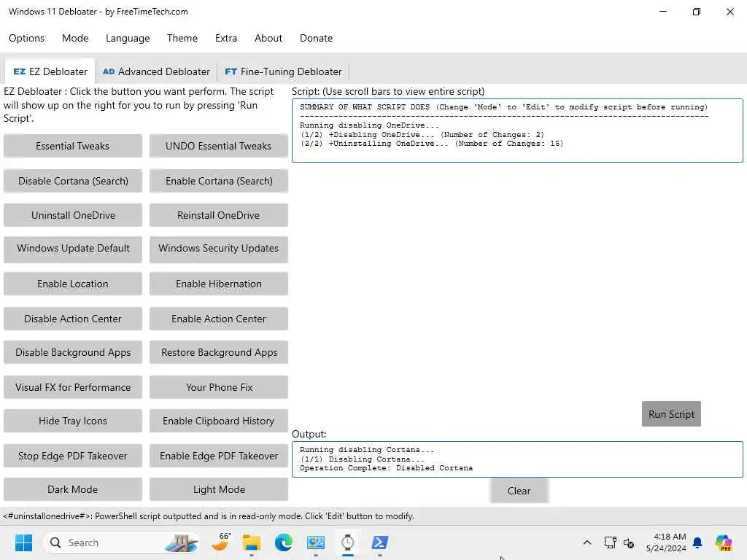Apply Light Mode button
Viewport: 747px width, 560px height.
coord(218,489)
